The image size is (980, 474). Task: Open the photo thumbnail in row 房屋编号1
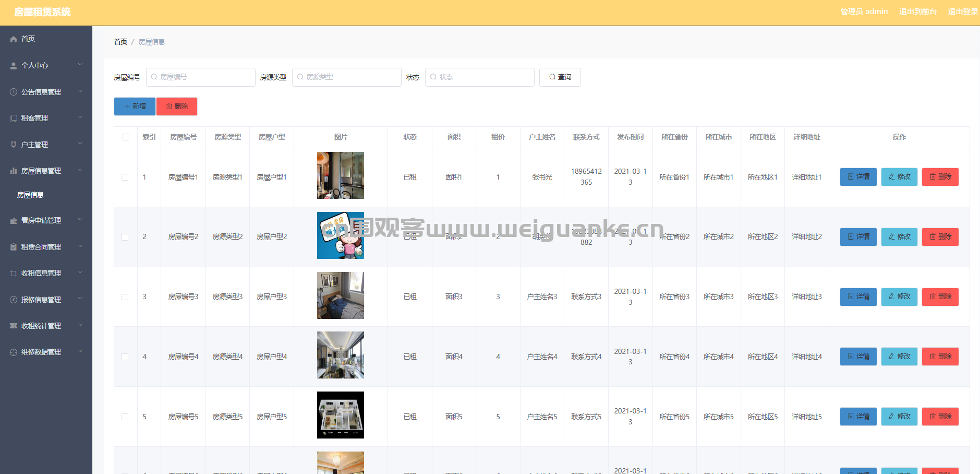click(341, 175)
